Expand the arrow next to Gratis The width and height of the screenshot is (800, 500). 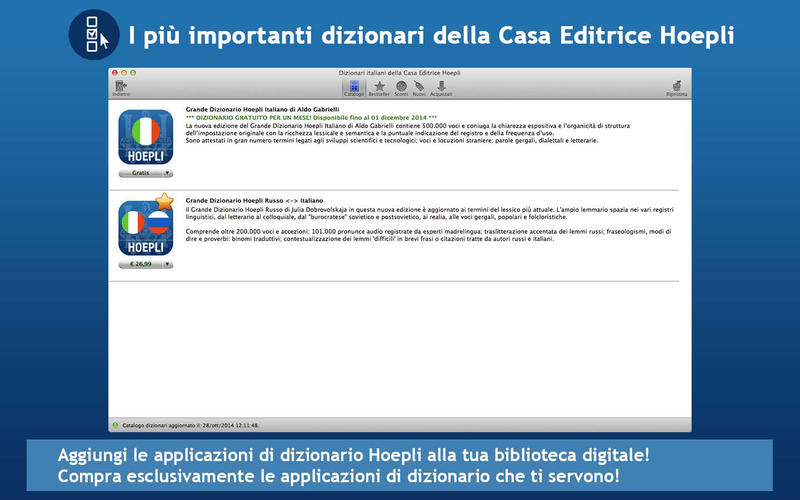coord(167,173)
